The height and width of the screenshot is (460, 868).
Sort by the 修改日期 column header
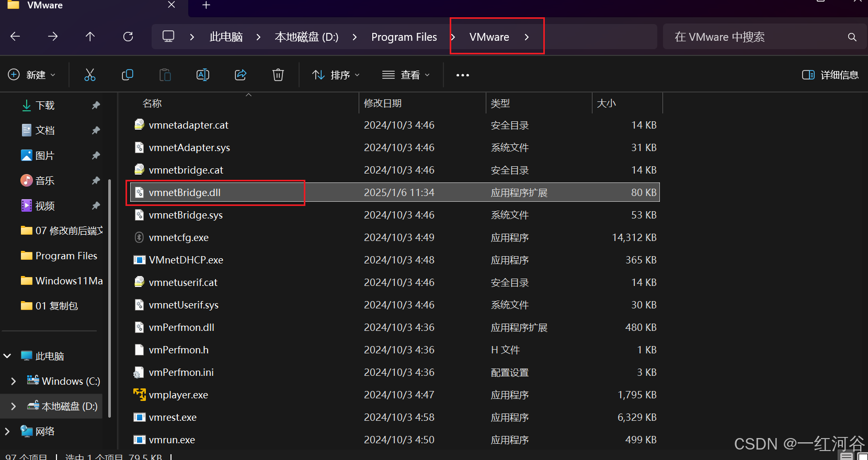pos(383,103)
